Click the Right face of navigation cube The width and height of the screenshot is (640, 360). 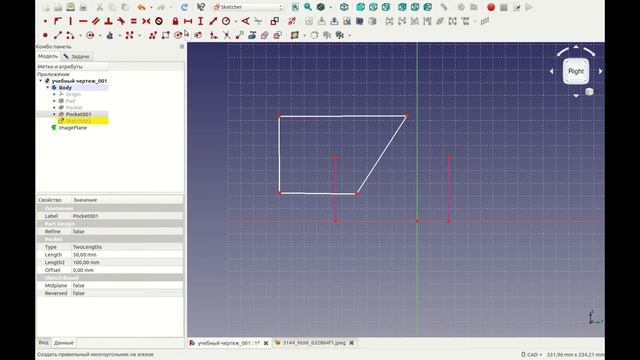(x=576, y=71)
